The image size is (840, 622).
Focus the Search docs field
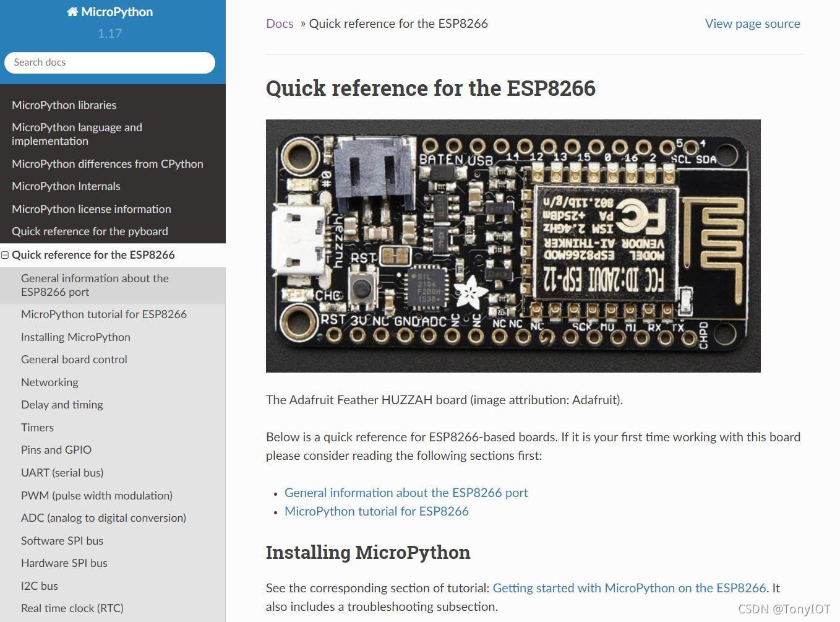[109, 63]
